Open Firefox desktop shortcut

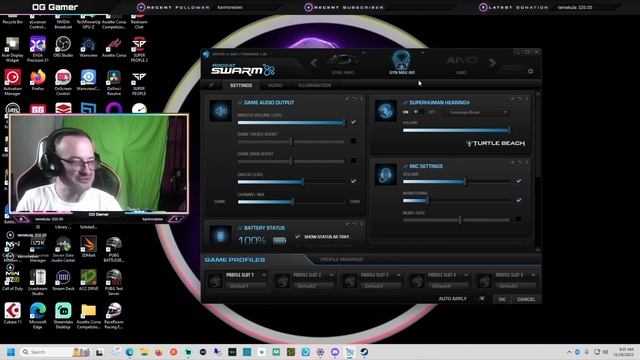(x=38, y=81)
